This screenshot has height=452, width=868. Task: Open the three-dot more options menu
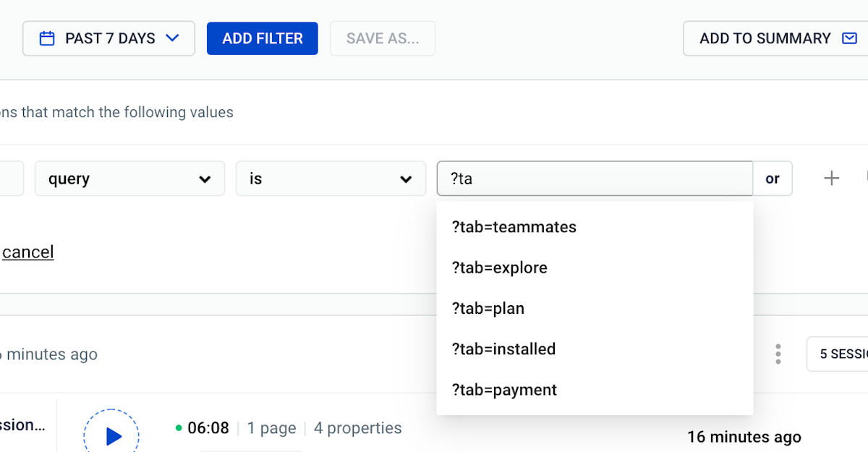[x=778, y=354]
